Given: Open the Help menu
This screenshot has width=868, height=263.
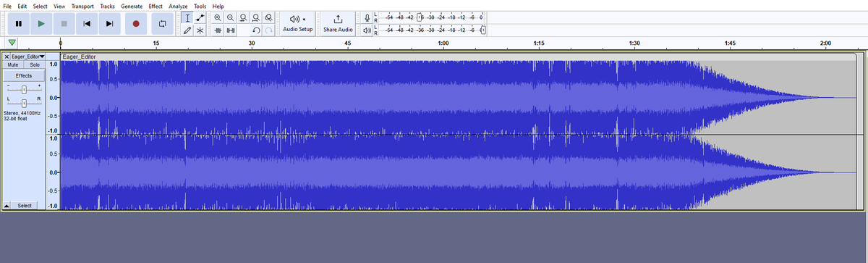Looking at the screenshot, I should click(218, 6).
